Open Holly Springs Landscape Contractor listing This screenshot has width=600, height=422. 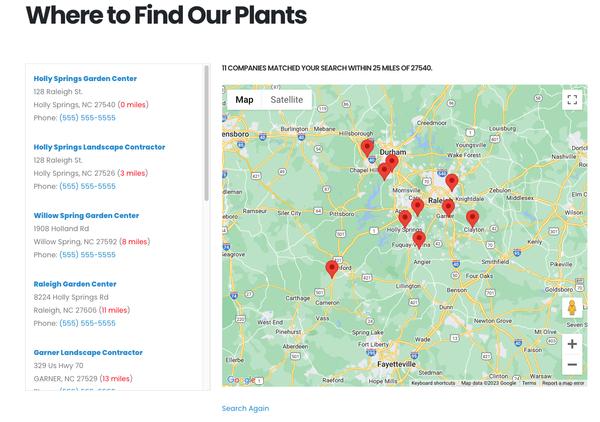click(99, 147)
